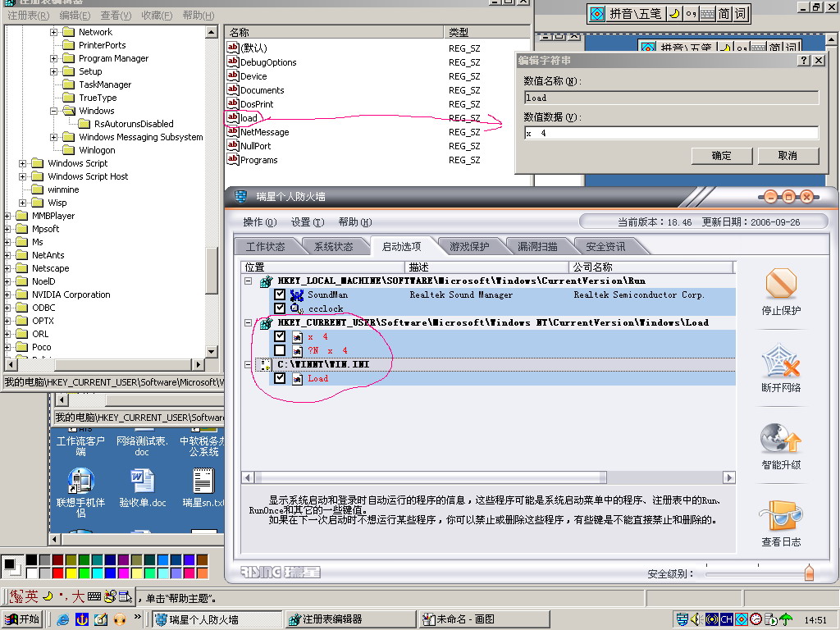Check the '?N x 4' startup entry checkbox
This screenshot has width=840, height=630.
pyautogui.click(x=279, y=350)
